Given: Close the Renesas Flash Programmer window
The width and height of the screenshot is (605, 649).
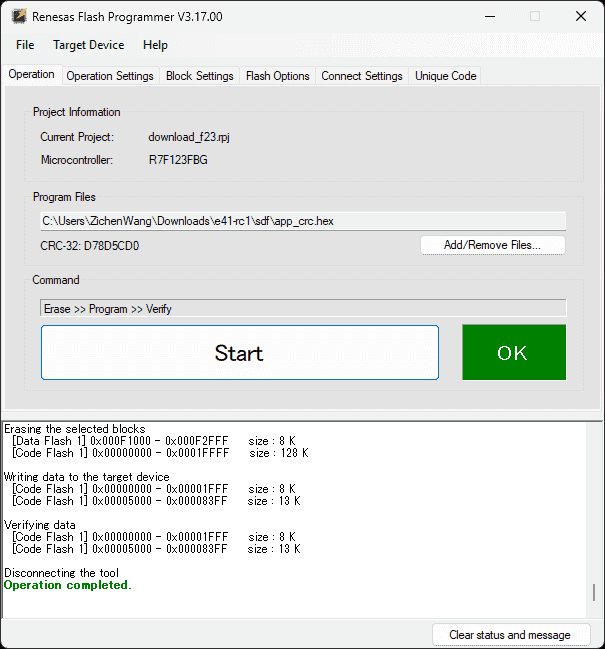Looking at the screenshot, I should click(580, 16).
